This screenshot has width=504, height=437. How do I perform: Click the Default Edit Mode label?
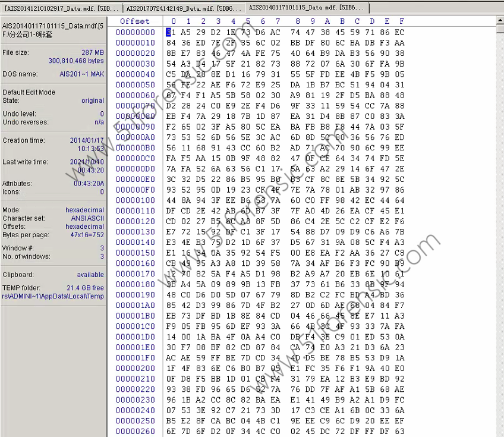(x=29, y=92)
